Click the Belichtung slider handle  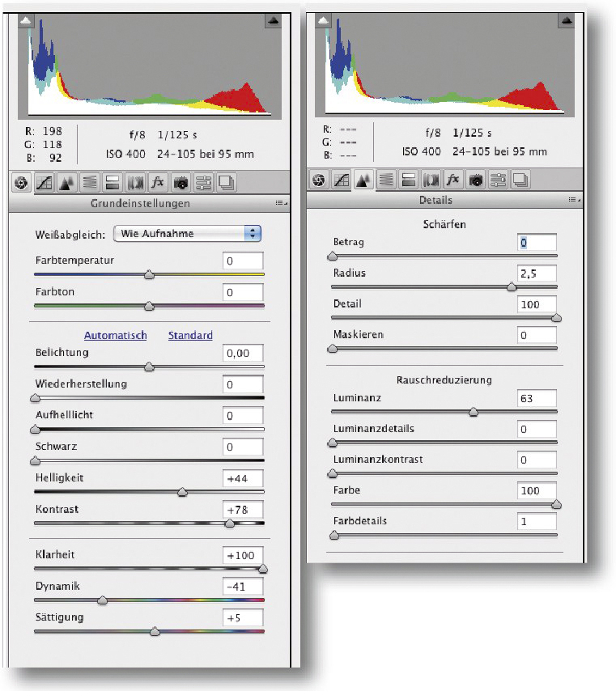coord(150,367)
